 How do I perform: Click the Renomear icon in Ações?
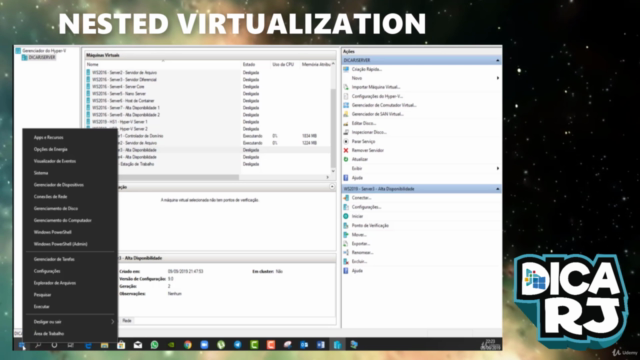click(346, 252)
